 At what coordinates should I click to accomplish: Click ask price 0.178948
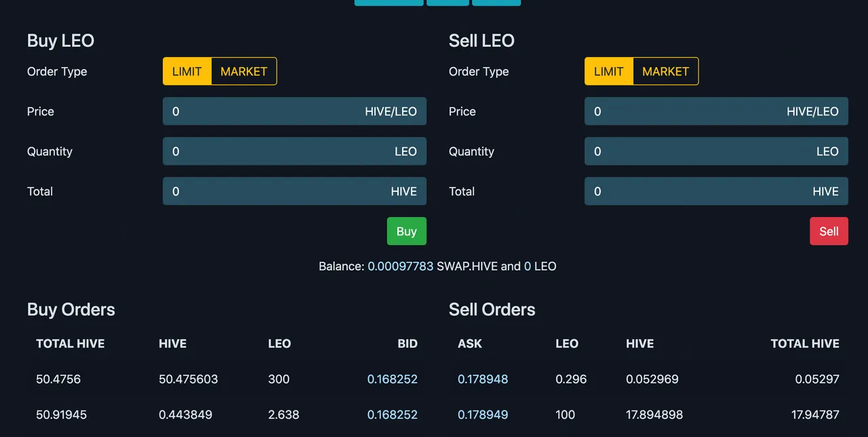[483, 379]
